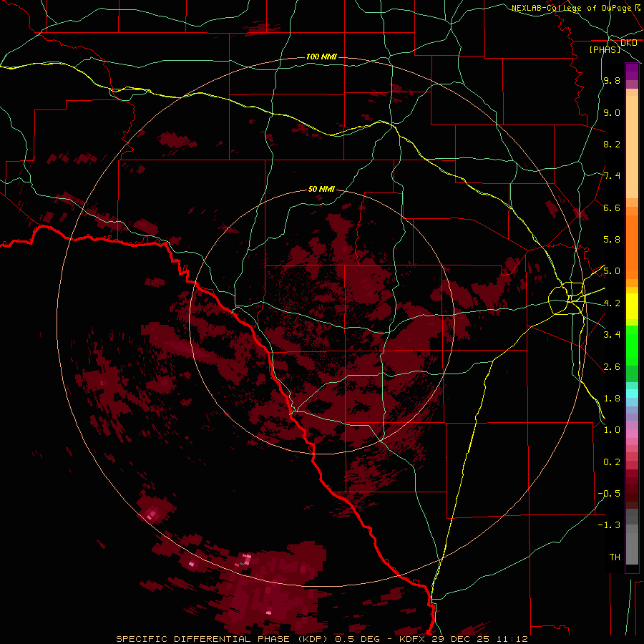Click the light peach segment of color bar
This screenshot has height=644, width=644.
pyautogui.click(x=632, y=147)
